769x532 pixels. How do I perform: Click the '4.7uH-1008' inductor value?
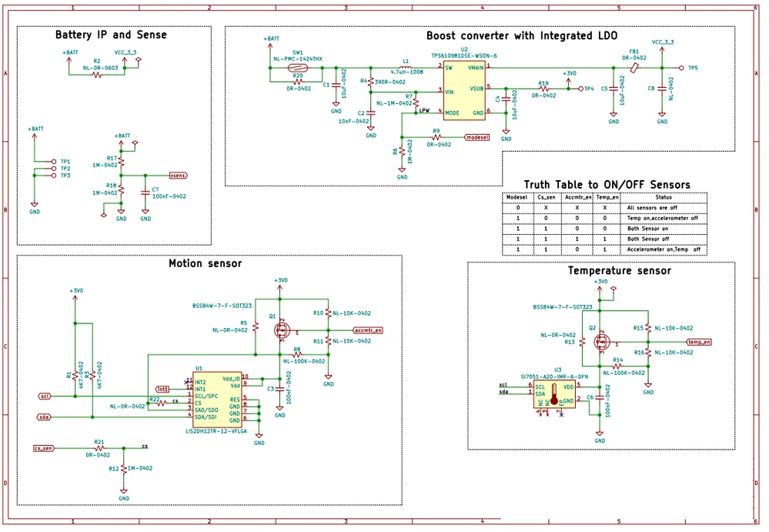(x=406, y=72)
